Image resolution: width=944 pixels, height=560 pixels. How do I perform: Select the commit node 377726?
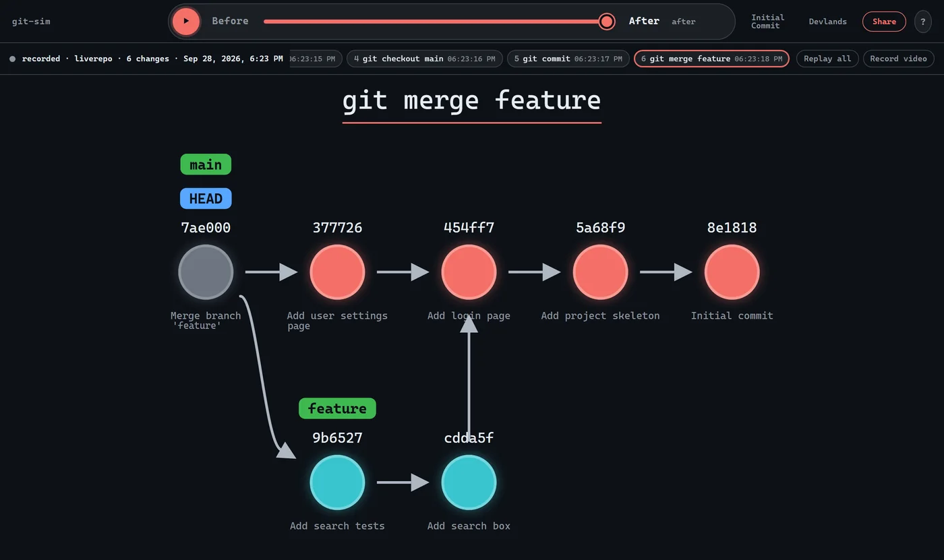[337, 272]
